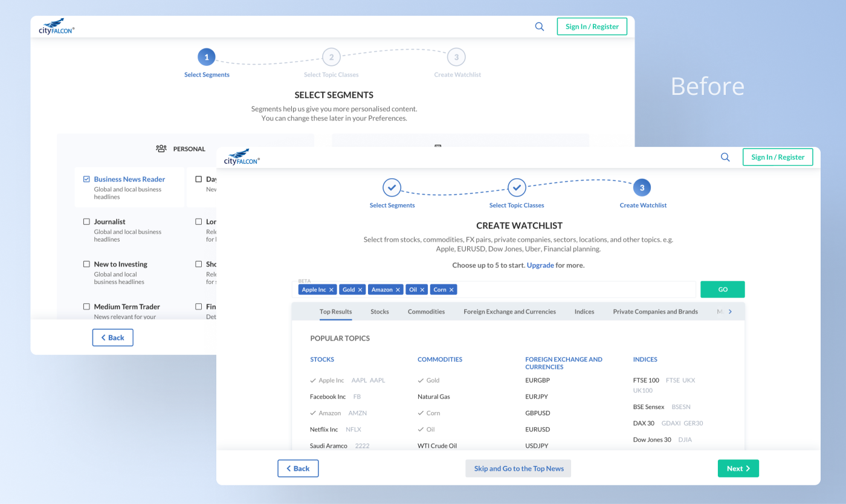Screen dimensions: 846x504
Task: Select Natural Gas commodity
Action: [x=434, y=396]
